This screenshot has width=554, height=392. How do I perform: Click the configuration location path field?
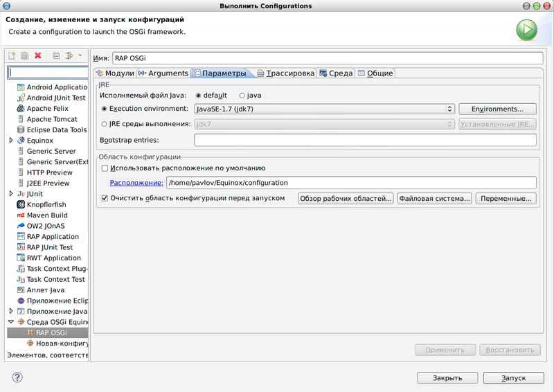351,183
